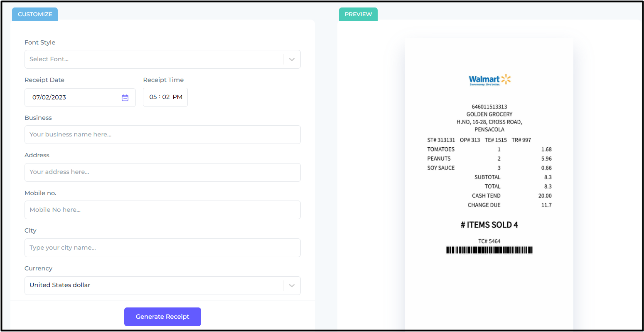Image resolution: width=644 pixels, height=332 pixels.
Task: Click 'PEANUTS' item in receipt
Action: click(x=439, y=159)
